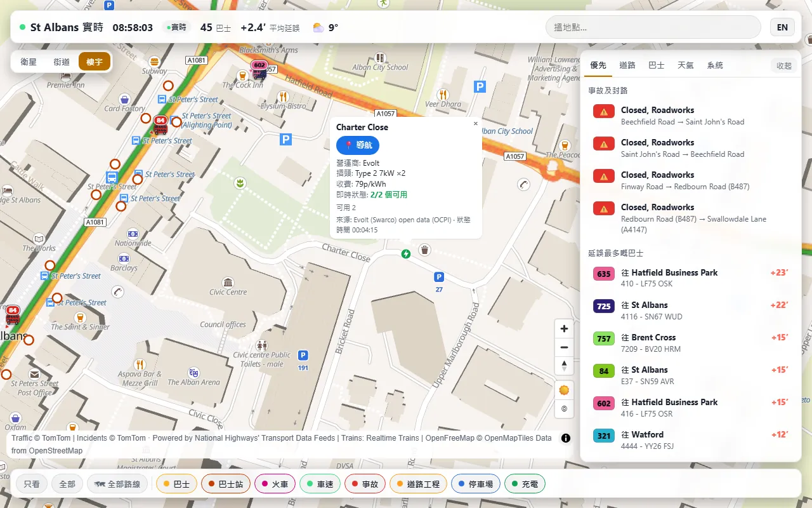The width and height of the screenshot is (812, 508).
Task: Switch language with the EN button
Action: [x=782, y=27]
